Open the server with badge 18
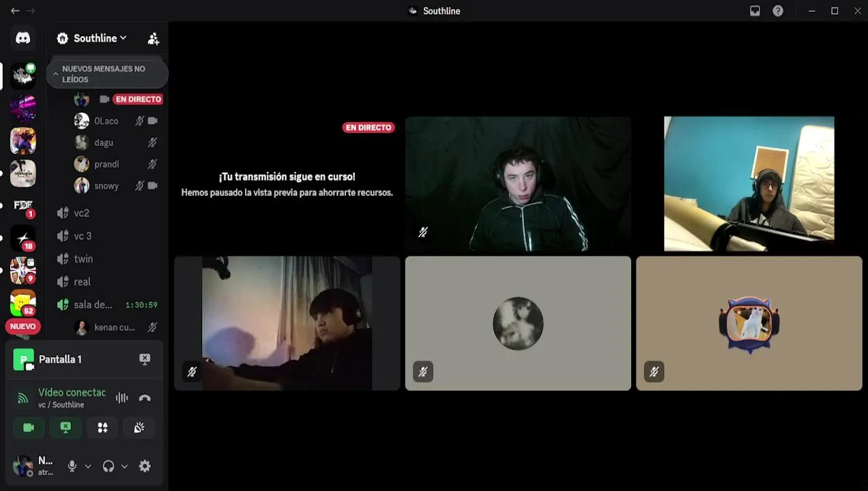This screenshot has width=868, height=491. click(x=23, y=238)
